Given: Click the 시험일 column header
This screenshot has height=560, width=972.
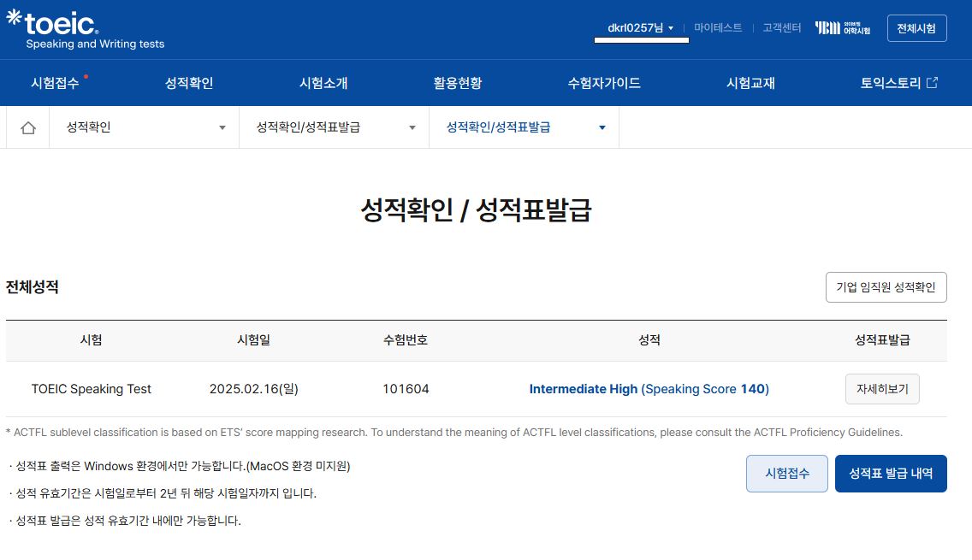Looking at the screenshot, I should tap(253, 340).
